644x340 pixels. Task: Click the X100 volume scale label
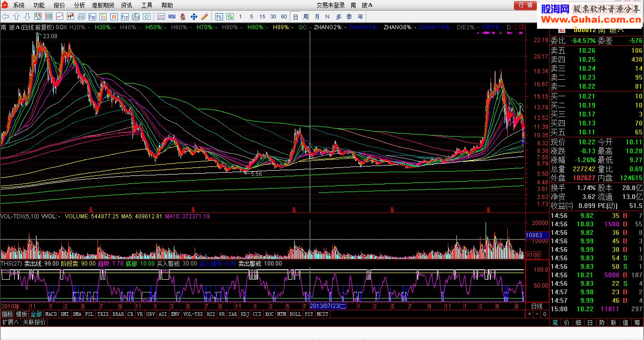pos(533,255)
